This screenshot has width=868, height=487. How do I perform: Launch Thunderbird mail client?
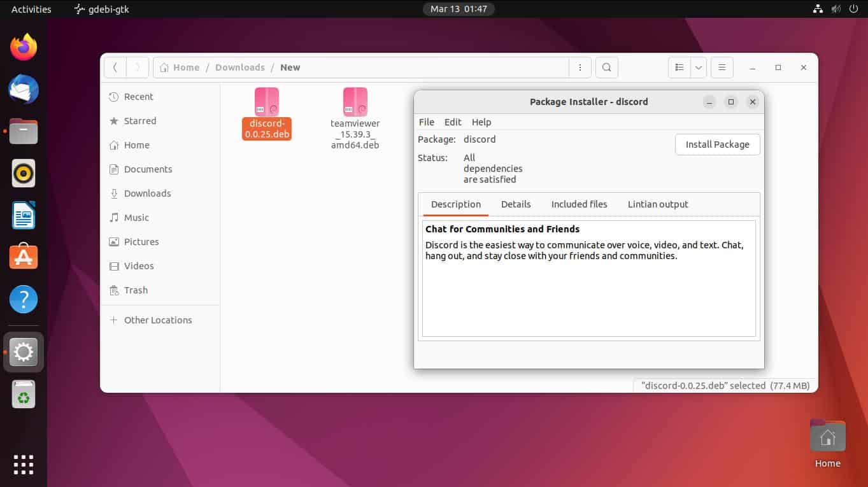click(24, 89)
